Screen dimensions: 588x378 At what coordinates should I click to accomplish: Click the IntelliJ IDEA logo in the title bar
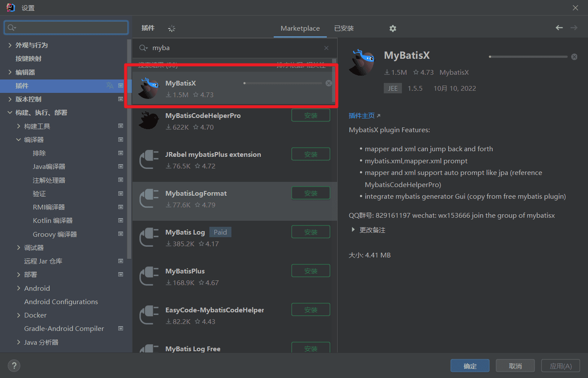11,7
